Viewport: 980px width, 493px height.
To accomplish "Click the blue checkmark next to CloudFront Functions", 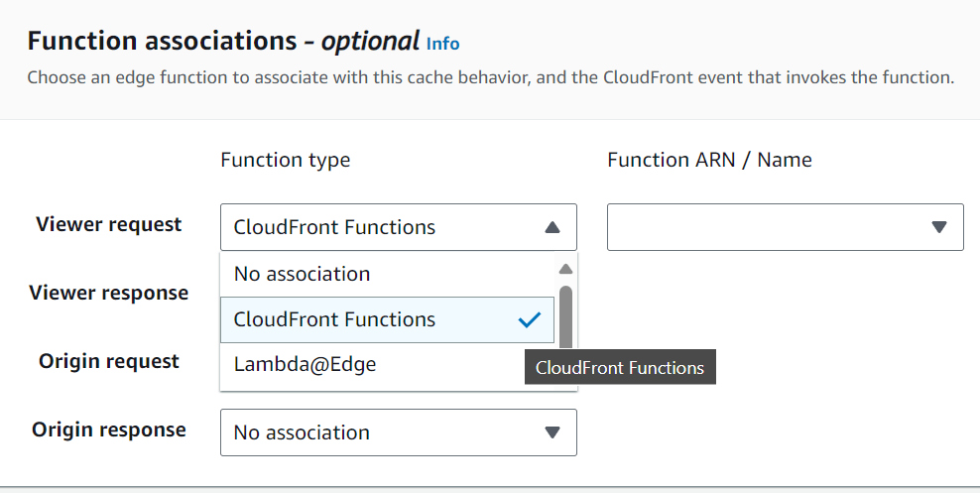I will [530, 319].
